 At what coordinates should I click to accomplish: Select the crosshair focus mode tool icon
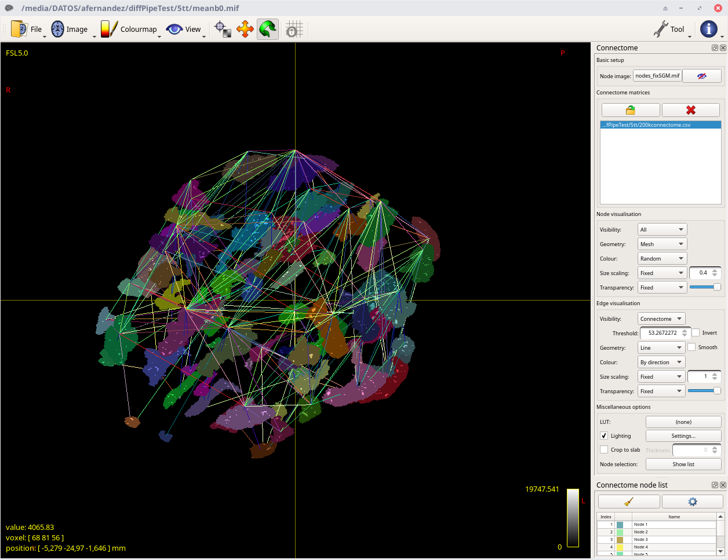(223, 29)
